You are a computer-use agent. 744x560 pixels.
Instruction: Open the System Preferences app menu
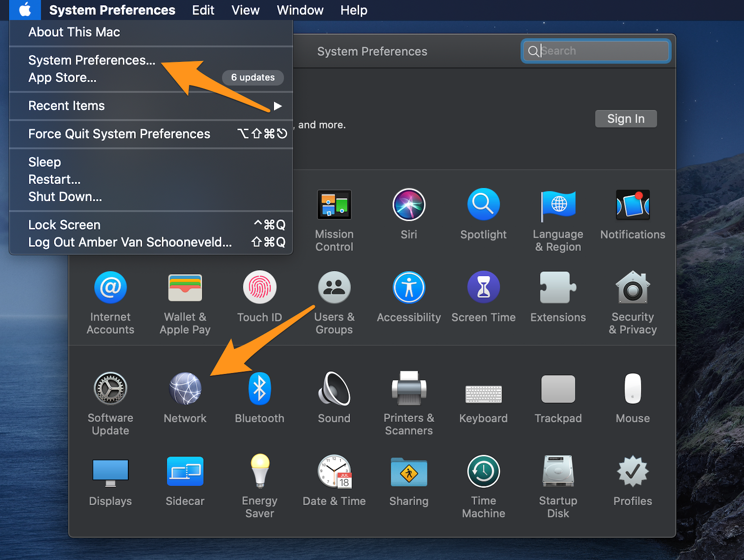click(112, 10)
